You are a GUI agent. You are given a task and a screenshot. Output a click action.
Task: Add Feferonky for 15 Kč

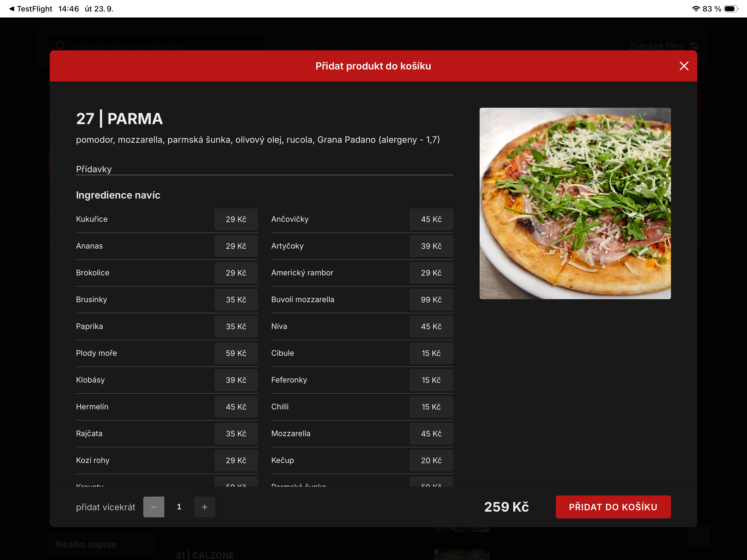(x=431, y=380)
